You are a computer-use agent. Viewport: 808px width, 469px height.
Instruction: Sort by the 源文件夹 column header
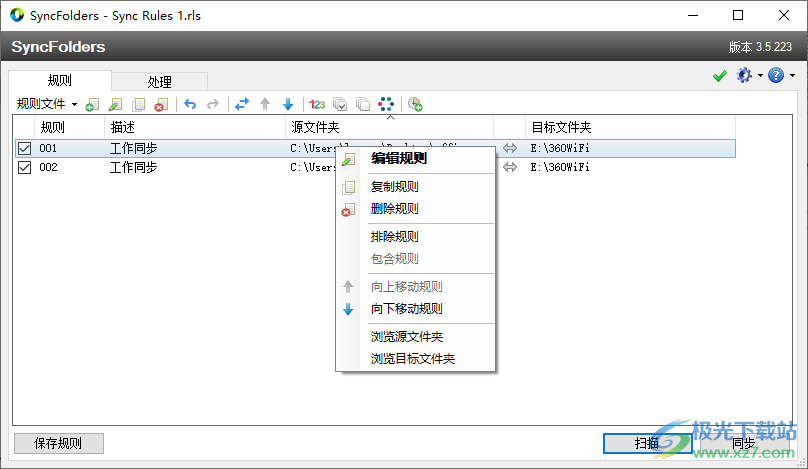389,127
